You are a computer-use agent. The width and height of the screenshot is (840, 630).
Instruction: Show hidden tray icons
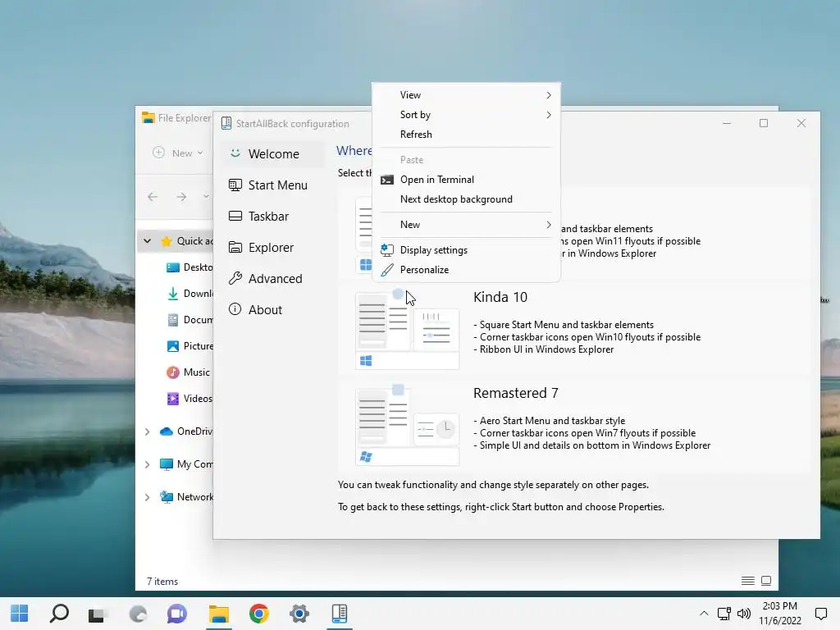click(x=704, y=614)
